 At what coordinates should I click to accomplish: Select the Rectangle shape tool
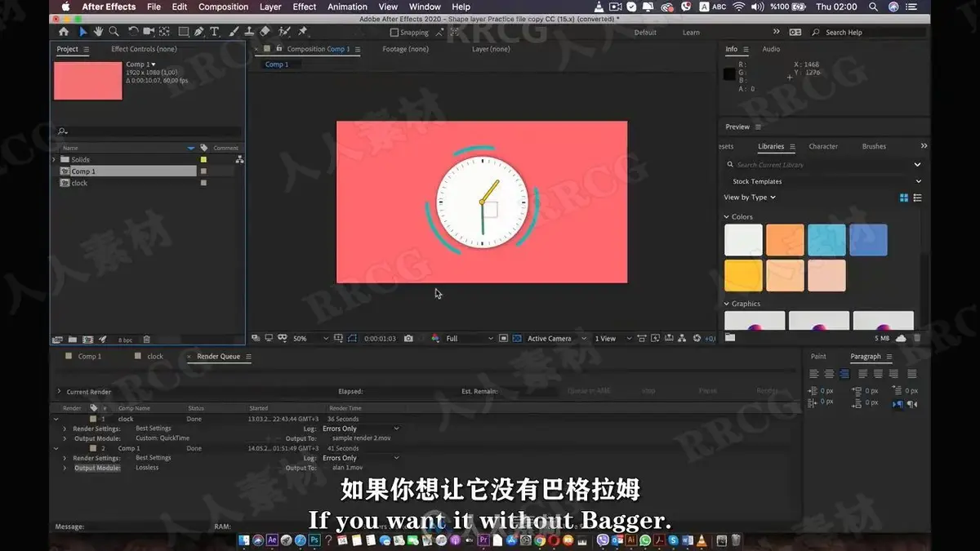click(x=183, y=32)
